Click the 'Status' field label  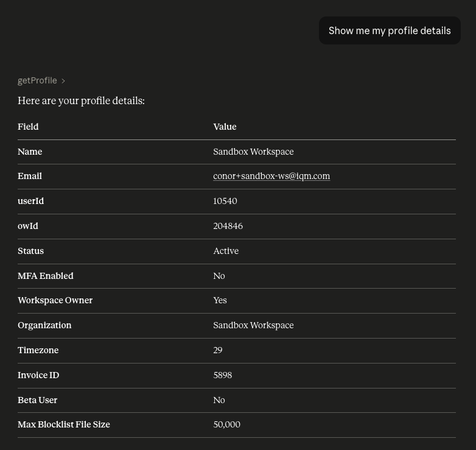tap(30, 251)
